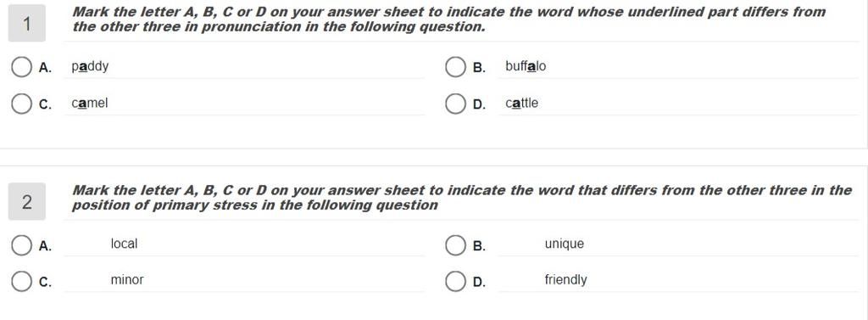Choose radio option C in question 1

coord(21,104)
